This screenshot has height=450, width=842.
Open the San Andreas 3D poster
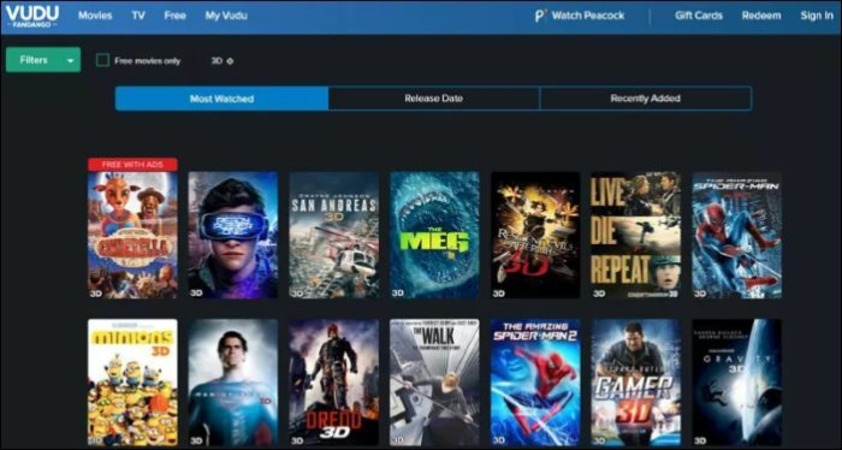pos(334,235)
